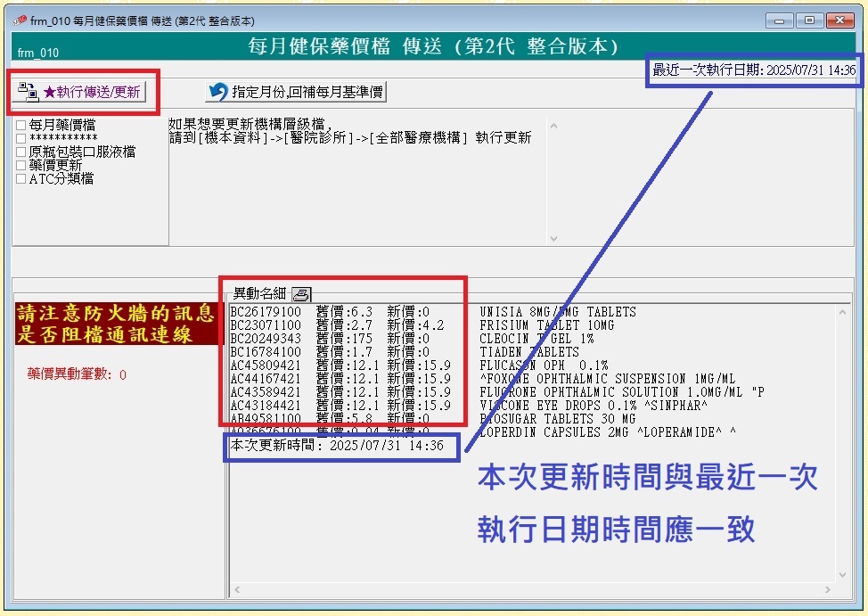Check the 原瓶包裝口服液檔 option

pyautogui.click(x=21, y=152)
